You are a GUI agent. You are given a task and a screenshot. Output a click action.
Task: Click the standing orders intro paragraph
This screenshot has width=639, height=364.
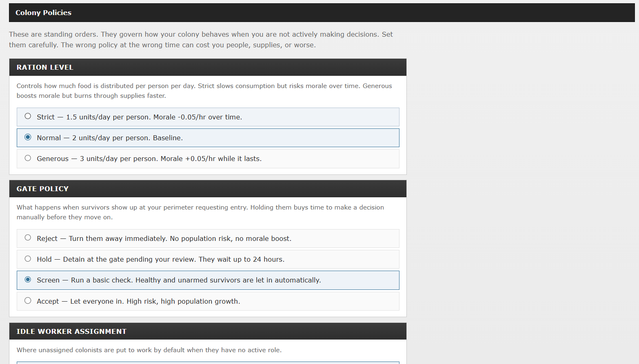point(201,40)
